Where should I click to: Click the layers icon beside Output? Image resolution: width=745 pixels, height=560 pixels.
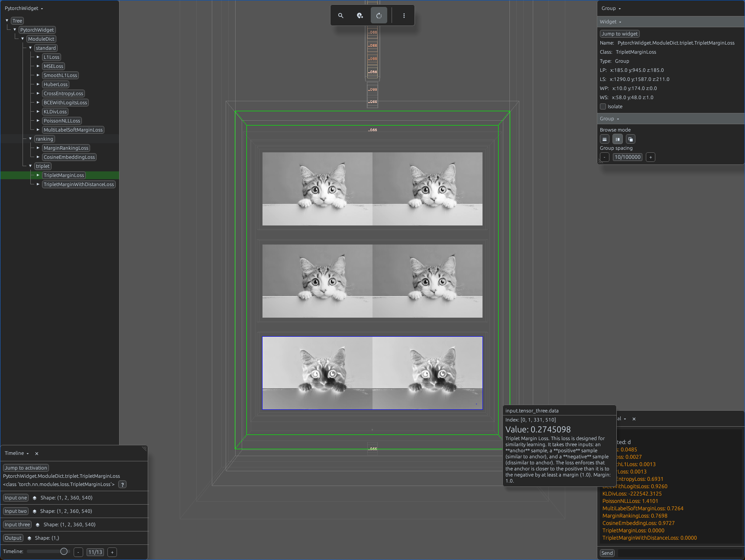click(x=29, y=538)
